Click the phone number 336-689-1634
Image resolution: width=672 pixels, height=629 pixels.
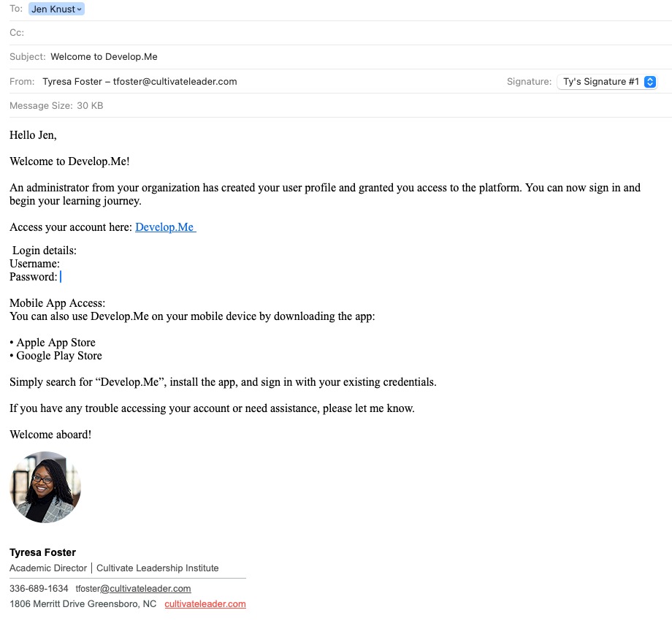tap(39, 589)
